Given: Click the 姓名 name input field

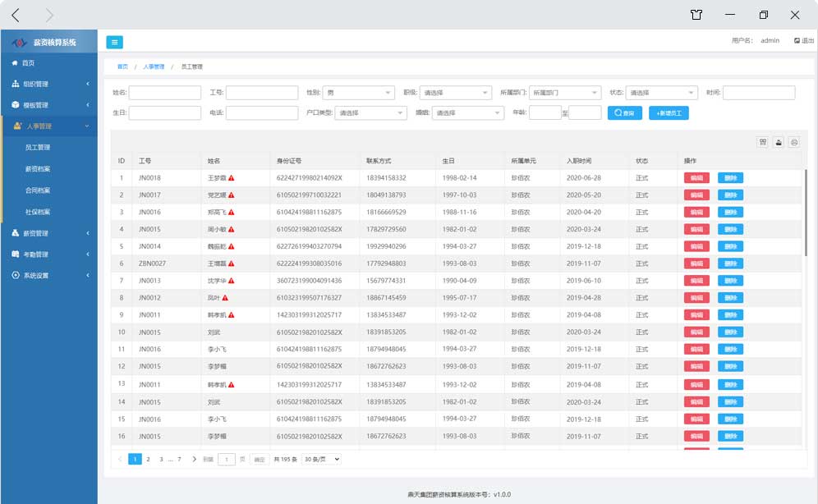Looking at the screenshot, I should (164, 93).
